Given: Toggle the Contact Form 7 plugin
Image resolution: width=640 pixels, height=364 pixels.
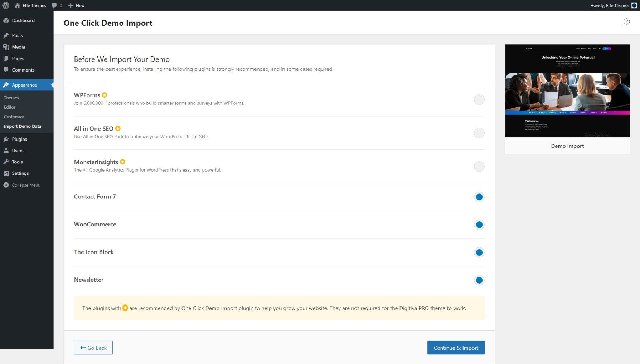Looking at the screenshot, I should (479, 197).
